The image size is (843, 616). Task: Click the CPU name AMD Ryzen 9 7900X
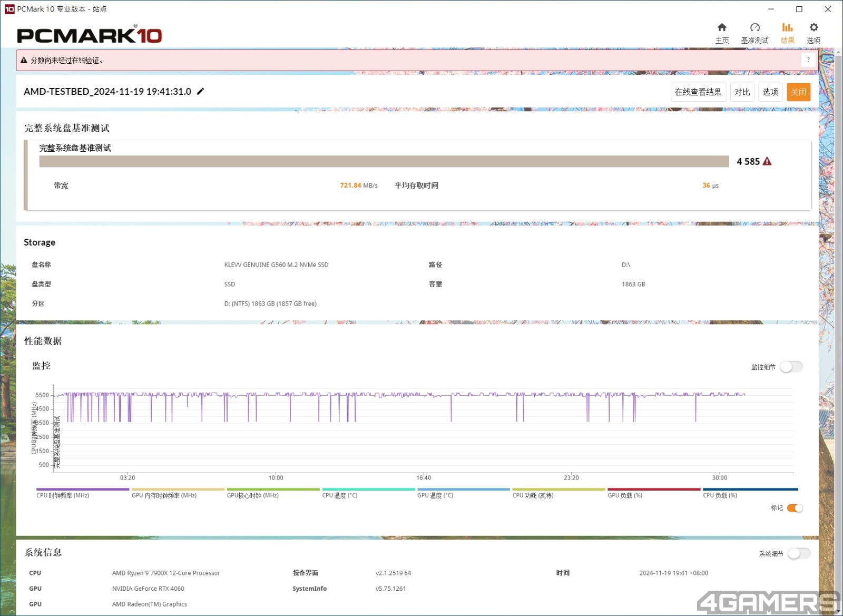pyautogui.click(x=166, y=573)
